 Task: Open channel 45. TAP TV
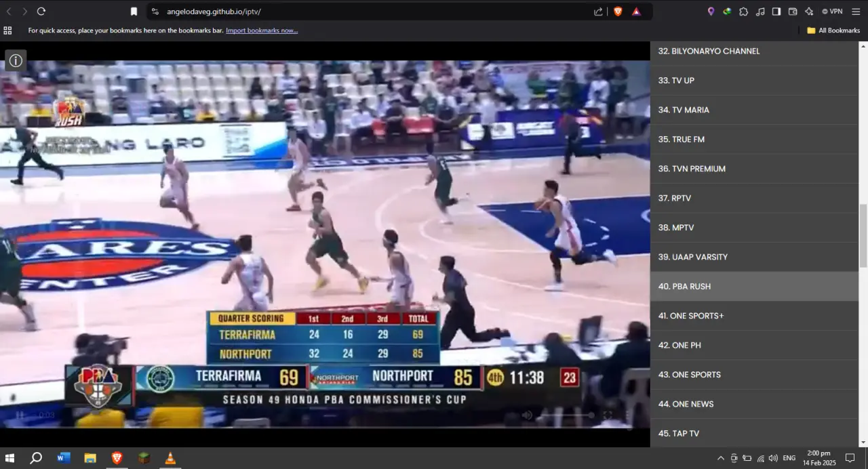[754, 433]
